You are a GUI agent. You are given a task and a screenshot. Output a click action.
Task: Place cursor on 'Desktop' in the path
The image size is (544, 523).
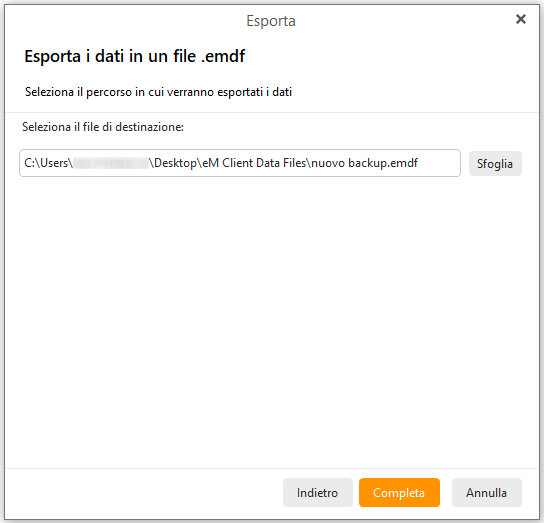tap(176, 163)
